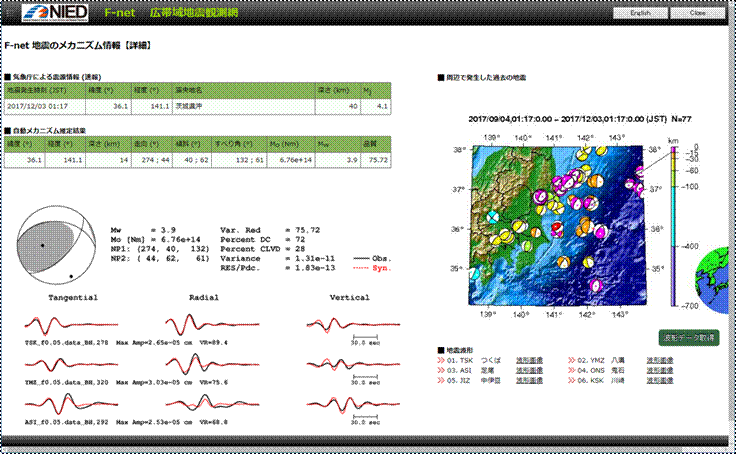This screenshot has height=454, width=736.
Task: Select origin time cell 2017/12/03 01:17
Action: 45,107
